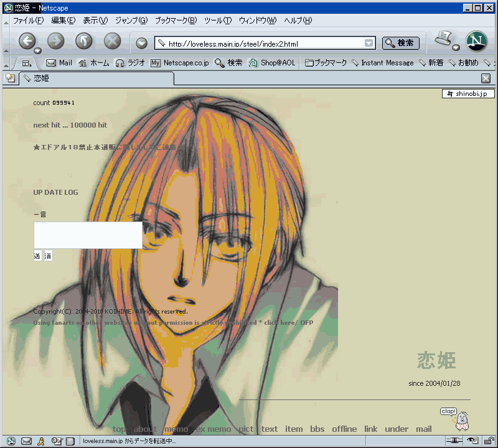Viewport: 498px width, 448px height.
Task: Click the OFP link in the footer notice
Action: coord(306,322)
